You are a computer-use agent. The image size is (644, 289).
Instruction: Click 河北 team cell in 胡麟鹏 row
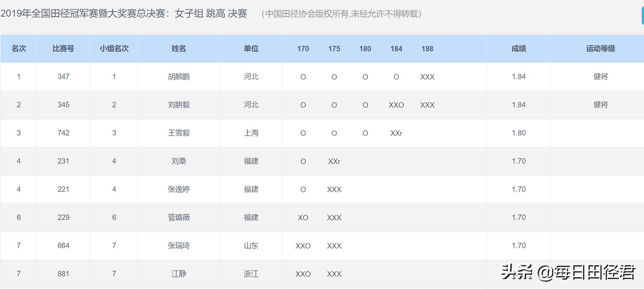(x=251, y=77)
